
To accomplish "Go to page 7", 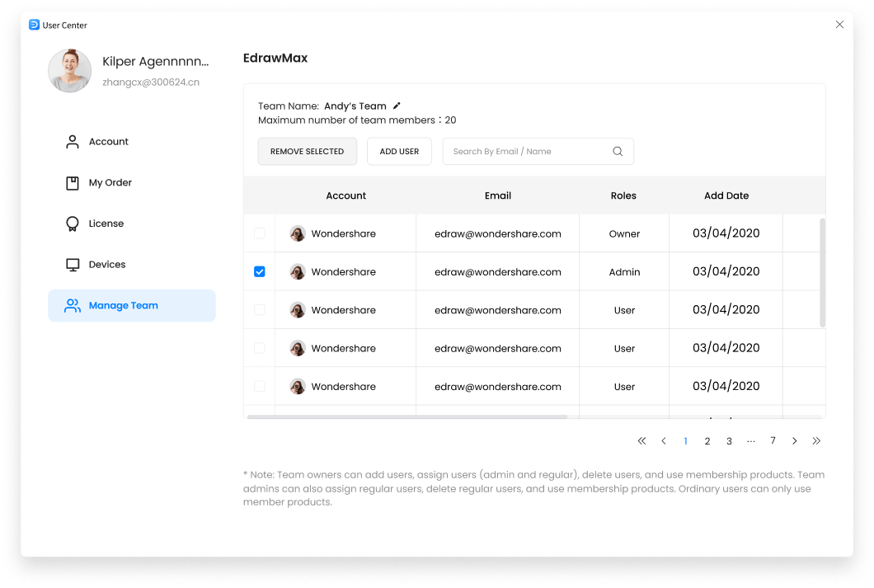I will click(773, 441).
